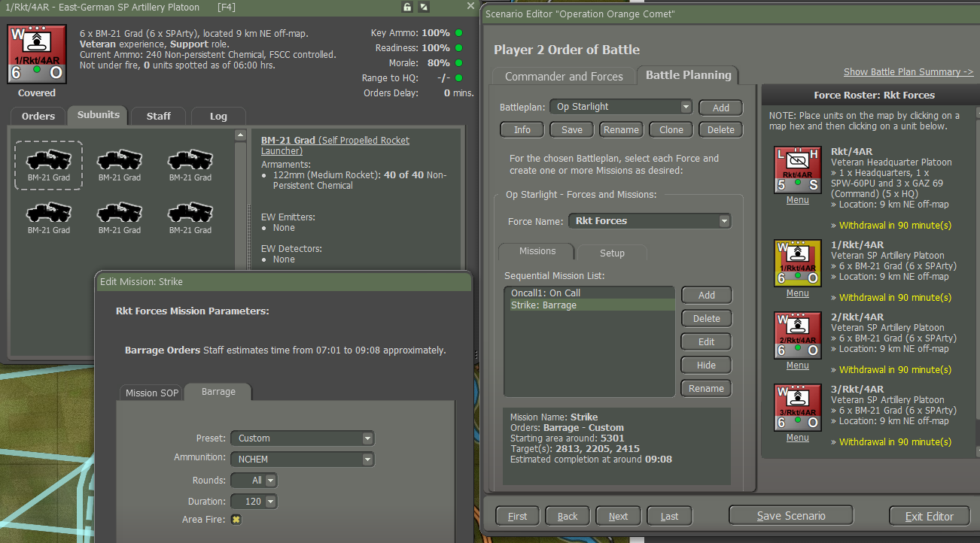Click the green Range to HQ status dot
Screen dimensions: 980x543
458,78
